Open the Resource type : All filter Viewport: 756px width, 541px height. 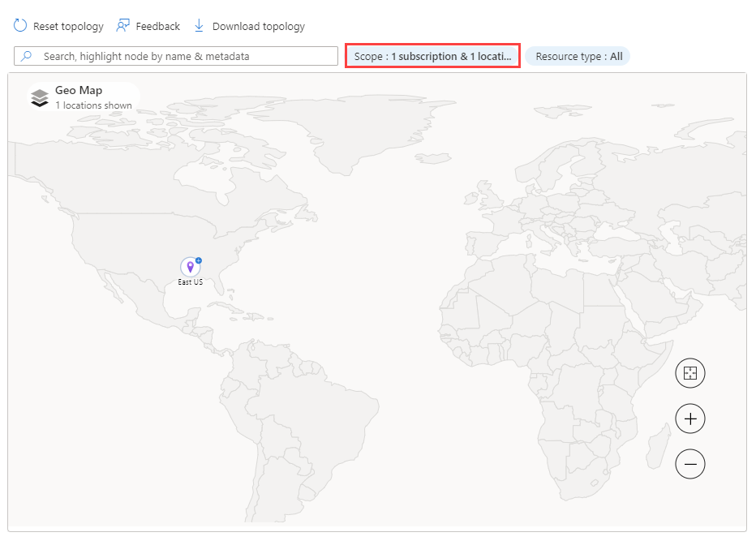point(578,57)
